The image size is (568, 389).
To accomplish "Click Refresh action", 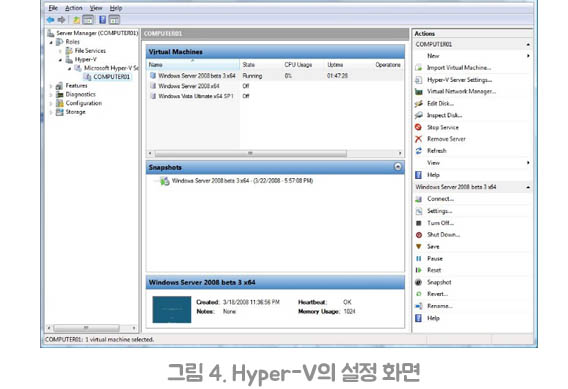I will (437, 151).
